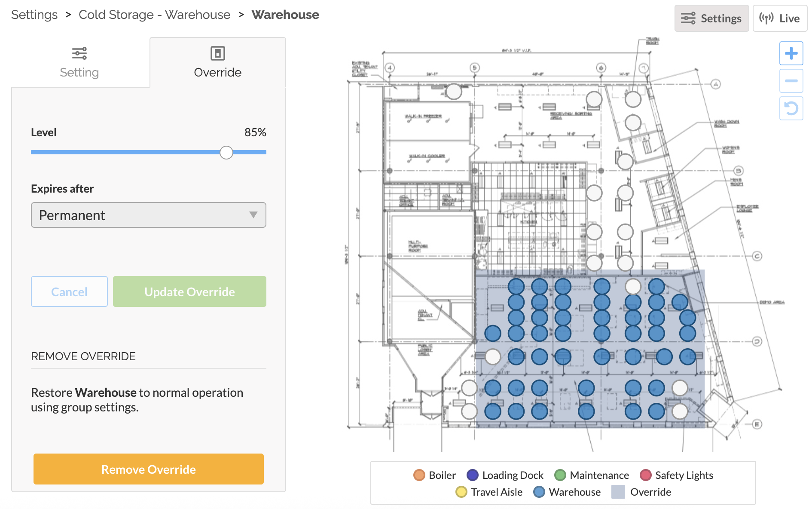Screen dimensions: 812x509
Task: Open the Expires after dropdown
Action: (148, 215)
